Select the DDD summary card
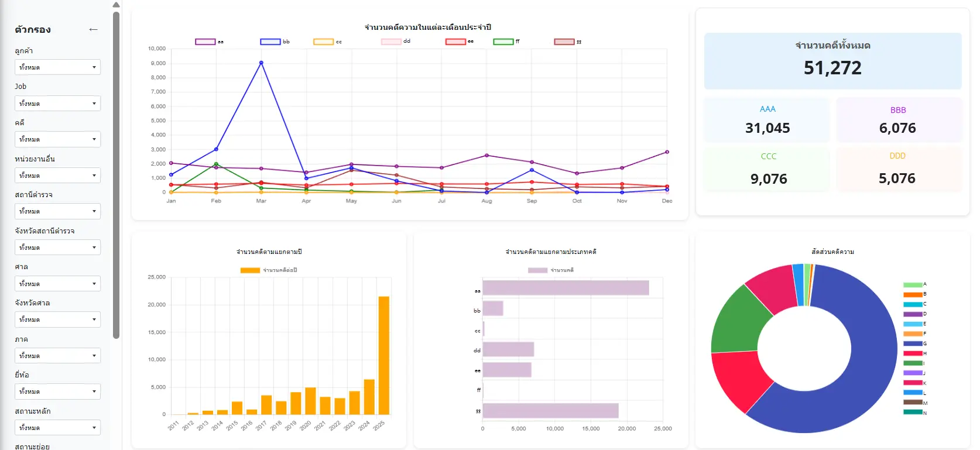The image size is (980, 450). click(x=899, y=170)
